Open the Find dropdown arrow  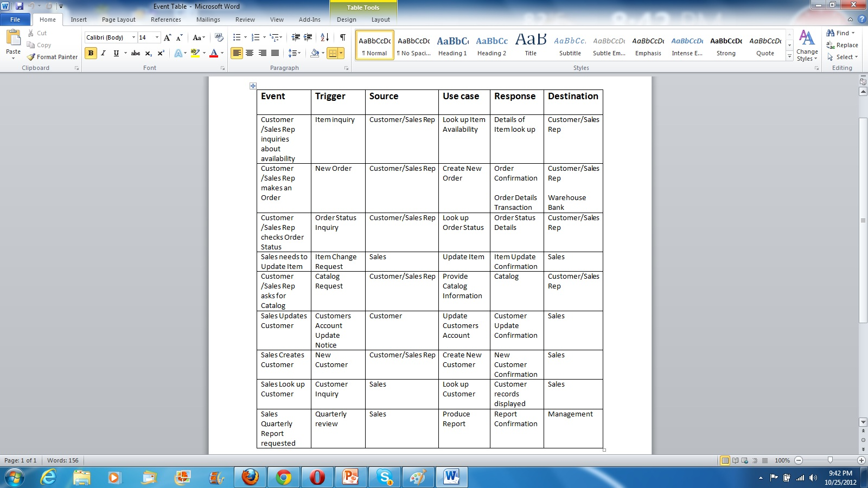853,33
